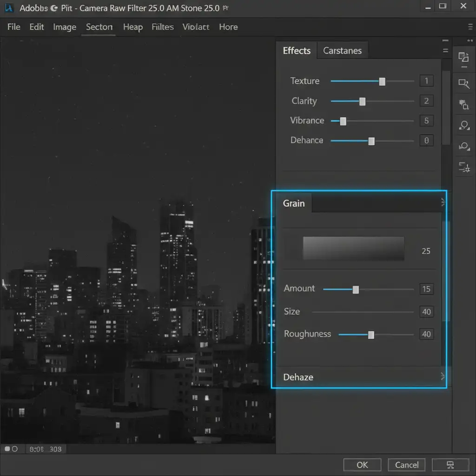Click the Texture slider handle
476x476 pixels.
click(382, 81)
